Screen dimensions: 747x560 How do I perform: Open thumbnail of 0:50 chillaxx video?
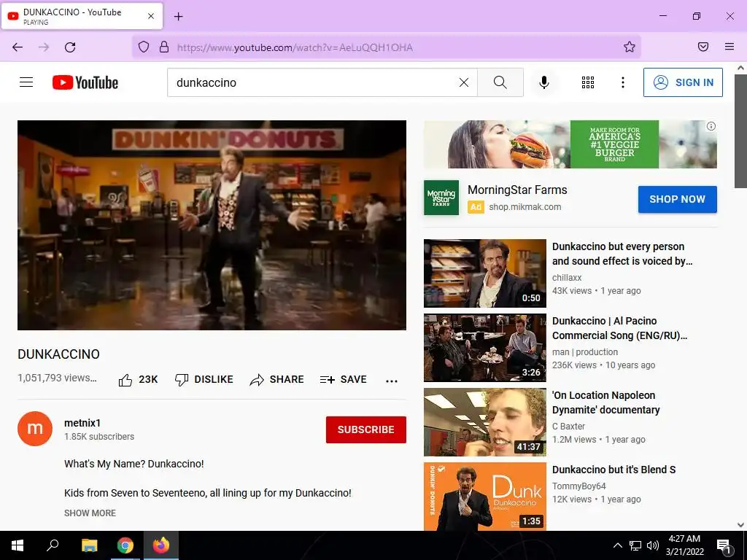[485, 273]
